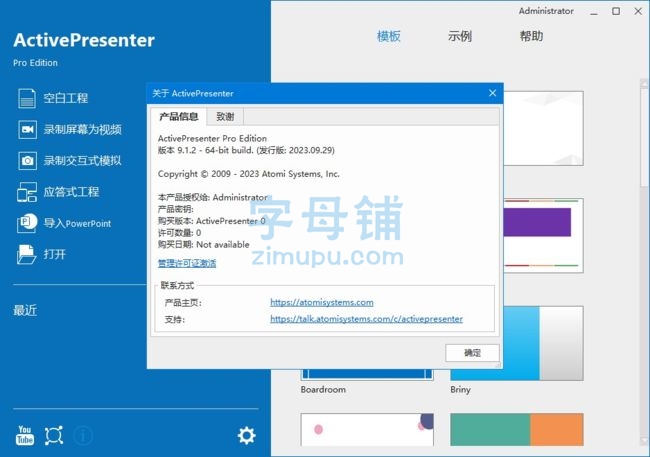
Task: Select 录制交互式模拟 label
Action: coord(82,160)
